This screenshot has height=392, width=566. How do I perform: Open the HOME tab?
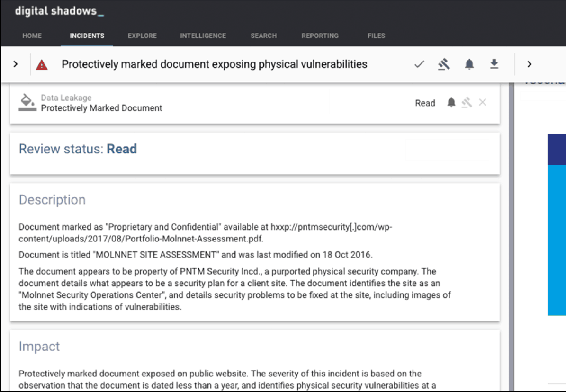32,36
